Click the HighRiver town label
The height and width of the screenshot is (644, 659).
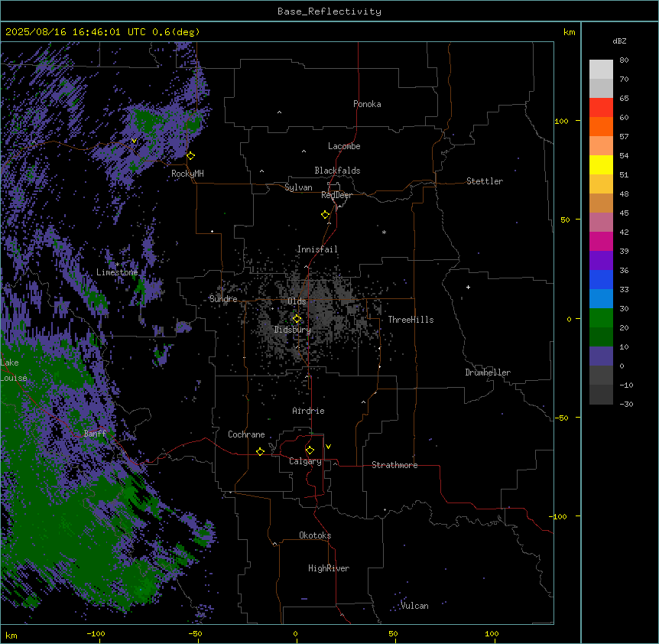pos(329,568)
